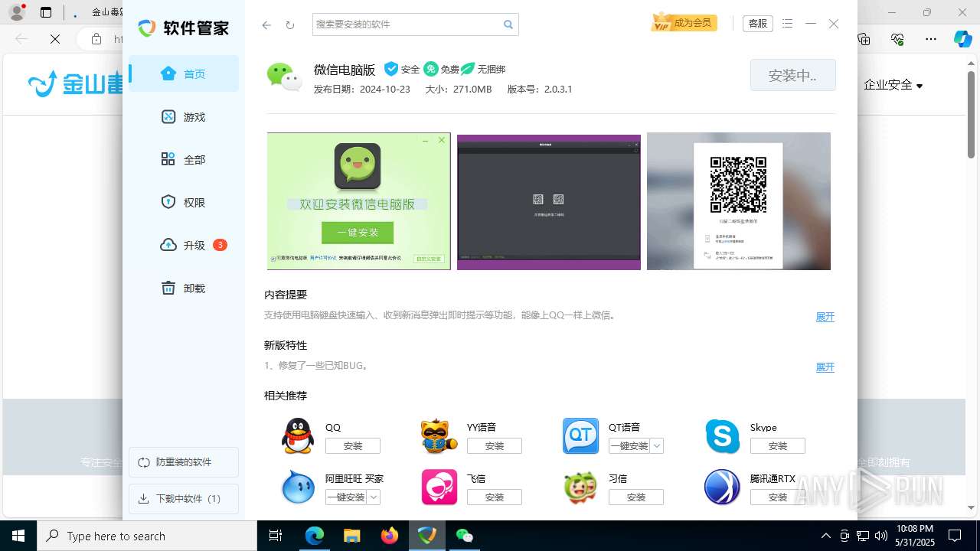This screenshot has width=980, height=551.
Task: Click the 腾讯通RTX icon
Action: coord(722,487)
